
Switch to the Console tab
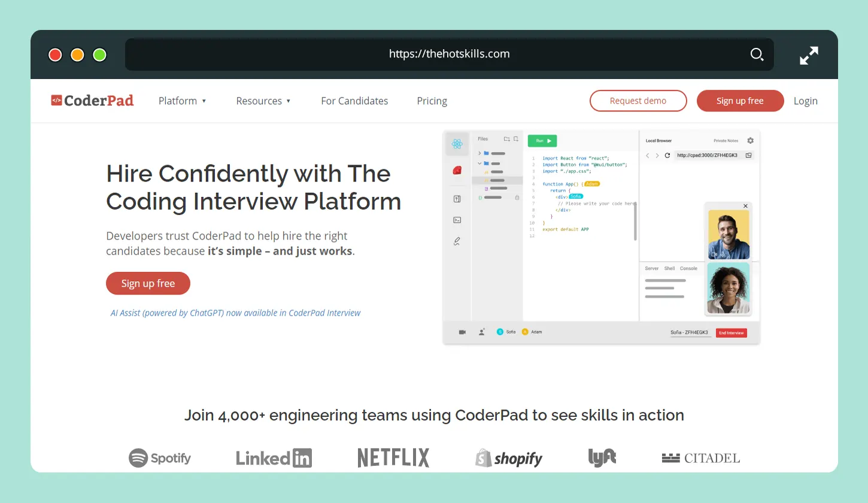point(688,268)
